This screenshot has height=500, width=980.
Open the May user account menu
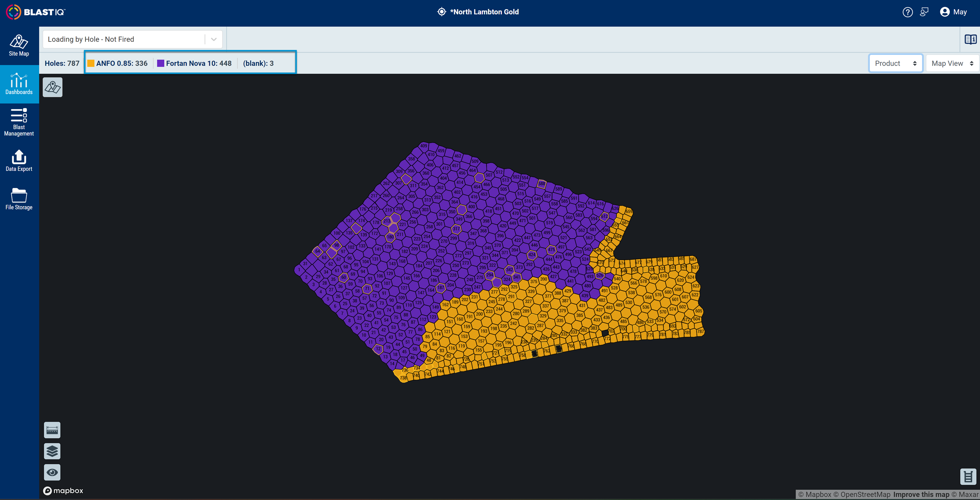pos(954,12)
